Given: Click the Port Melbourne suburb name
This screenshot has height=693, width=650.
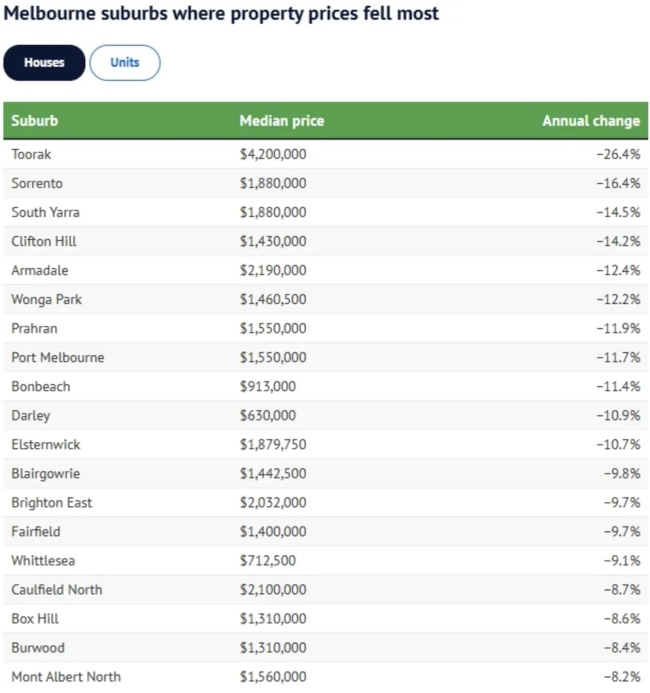Looking at the screenshot, I should (58, 357).
